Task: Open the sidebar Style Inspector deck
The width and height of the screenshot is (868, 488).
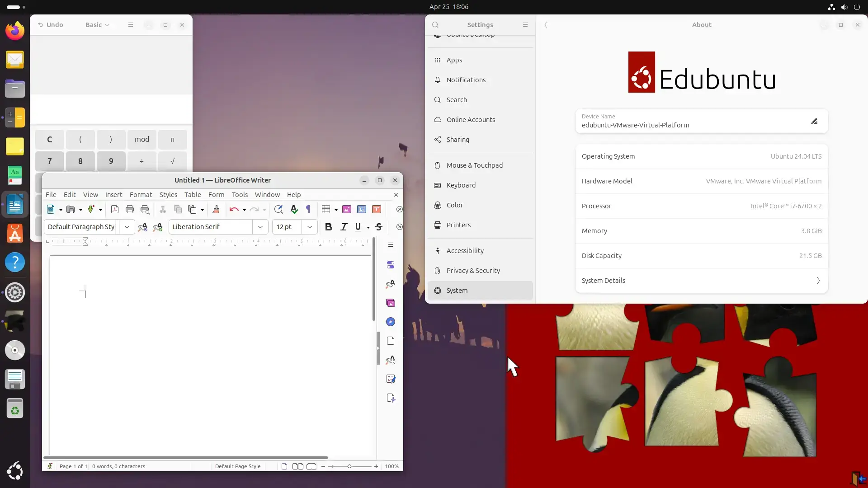Action: coord(391,360)
